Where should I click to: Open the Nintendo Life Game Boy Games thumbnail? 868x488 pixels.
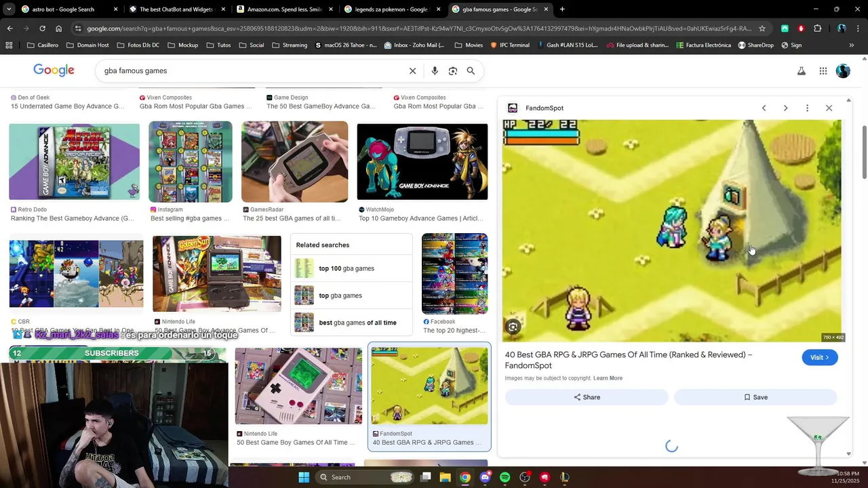(298, 386)
